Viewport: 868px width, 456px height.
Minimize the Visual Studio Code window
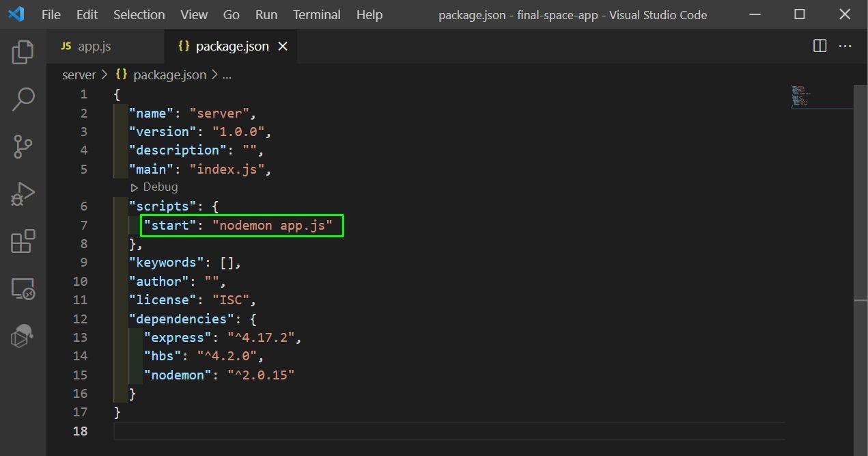(x=754, y=14)
